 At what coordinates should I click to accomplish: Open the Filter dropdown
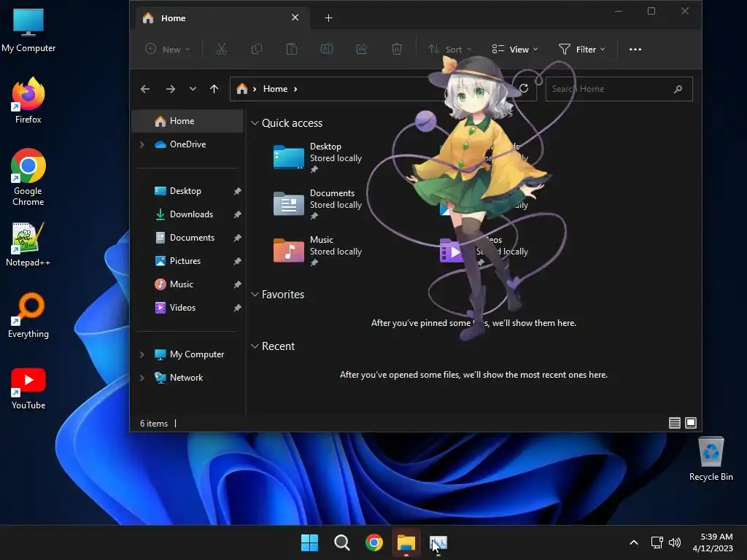581,49
